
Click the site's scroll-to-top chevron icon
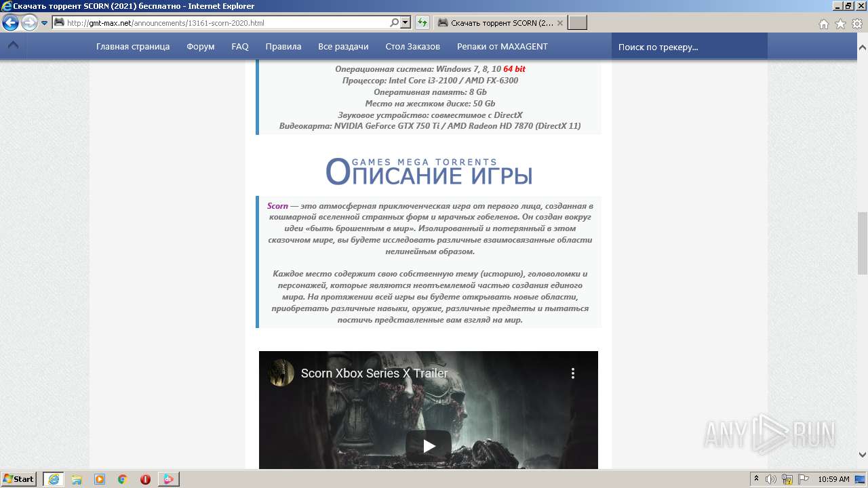point(13,46)
